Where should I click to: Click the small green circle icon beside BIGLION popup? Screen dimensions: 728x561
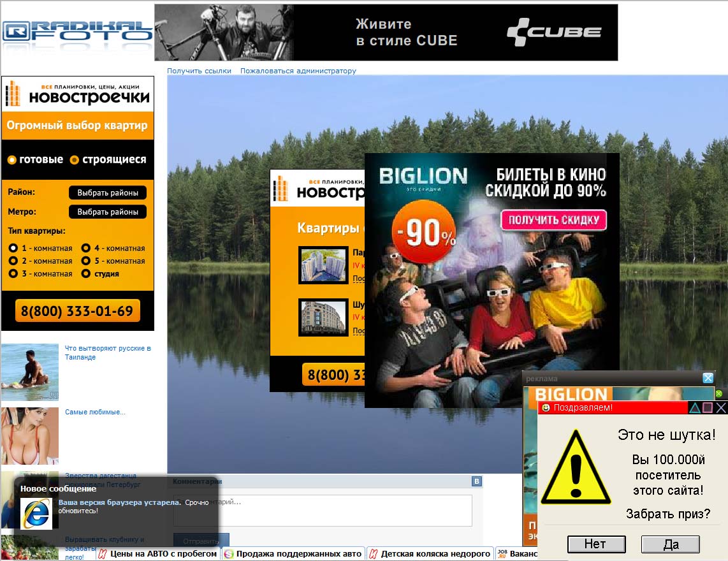pos(719,393)
